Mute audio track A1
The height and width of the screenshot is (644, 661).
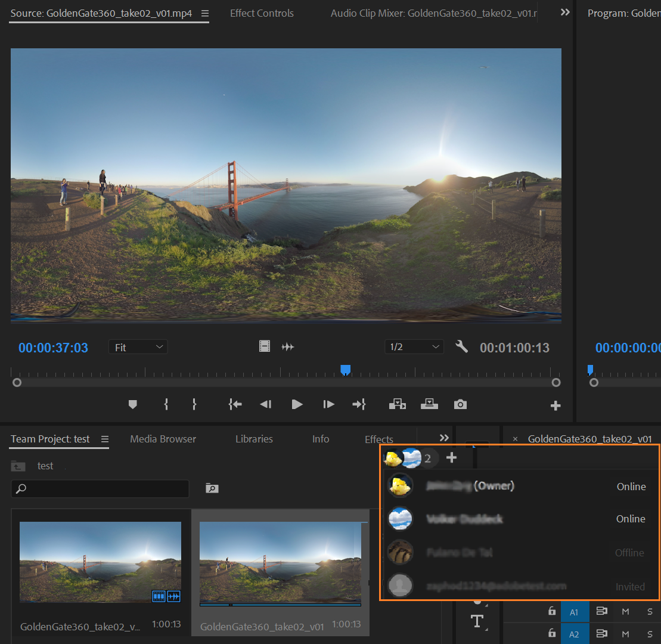625,611
